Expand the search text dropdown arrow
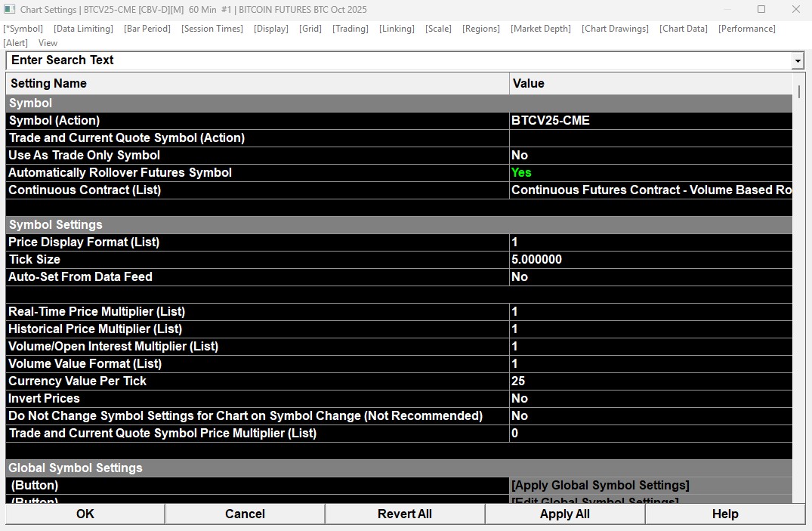The image size is (812, 531). point(798,61)
